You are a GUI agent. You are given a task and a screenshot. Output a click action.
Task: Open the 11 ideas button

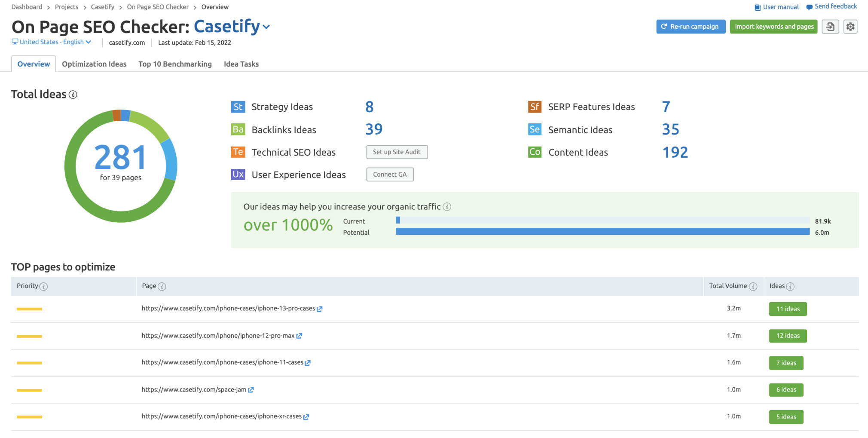[x=788, y=309]
